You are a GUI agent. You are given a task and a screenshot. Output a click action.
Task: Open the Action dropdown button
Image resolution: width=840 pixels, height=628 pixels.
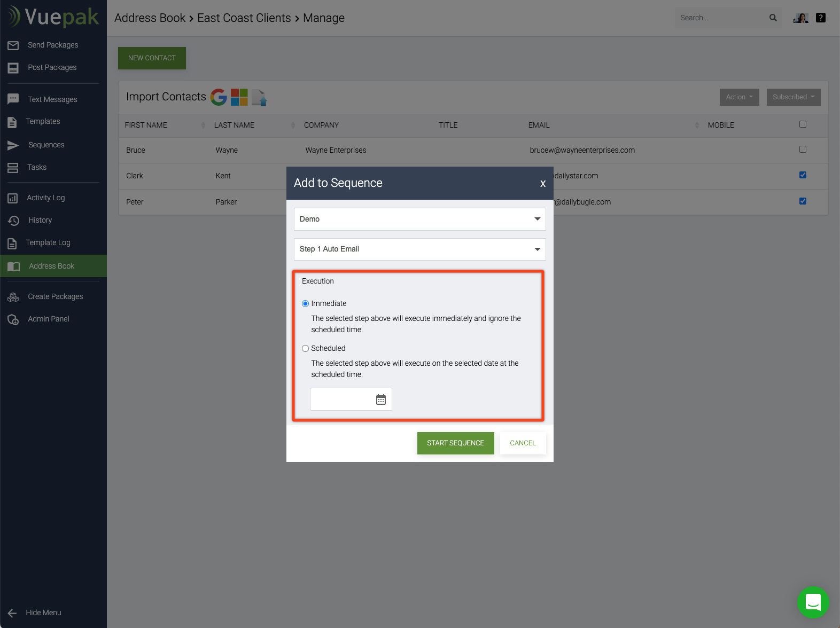pyautogui.click(x=740, y=97)
